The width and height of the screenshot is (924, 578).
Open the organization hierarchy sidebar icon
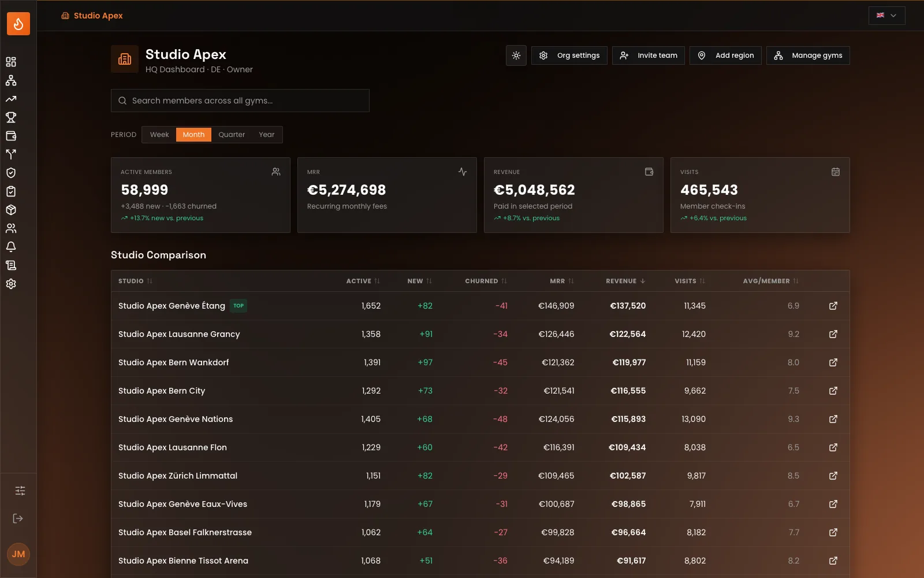click(11, 80)
